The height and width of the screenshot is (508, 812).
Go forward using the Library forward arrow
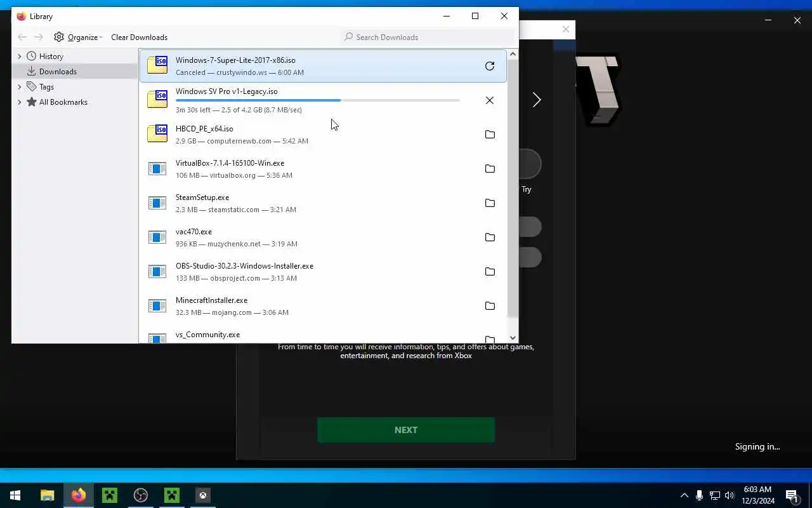(39, 37)
